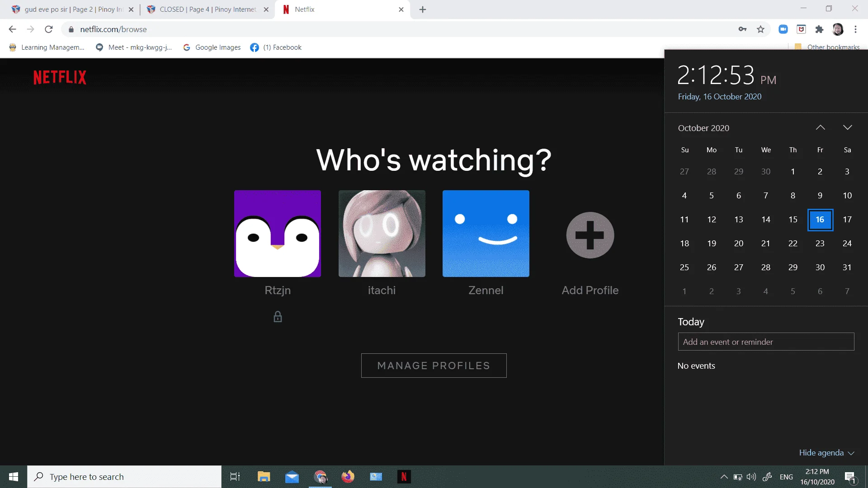This screenshot has height=488, width=868.
Task: Open saved password key icon
Action: tap(742, 29)
